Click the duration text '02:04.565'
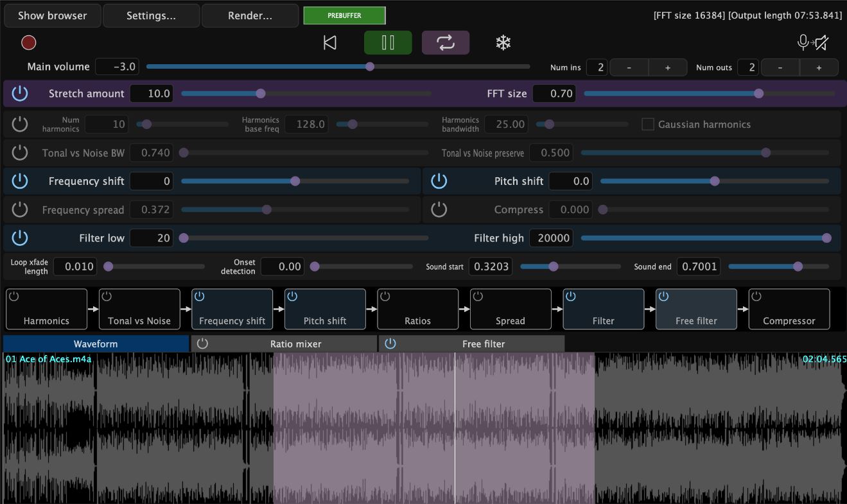The width and height of the screenshot is (847, 504). (x=825, y=359)
